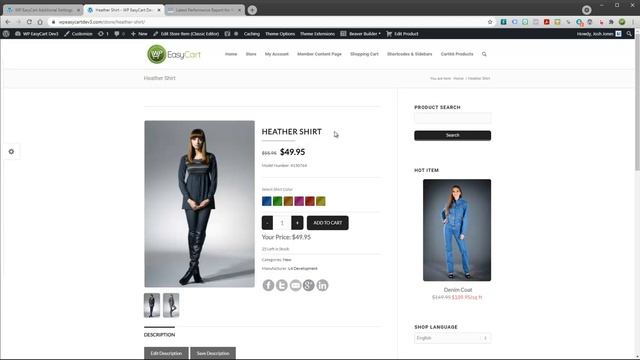Open the comments bubble in admin bar
The height and width of the screenshot is (360, 640).
click(119, 34)
